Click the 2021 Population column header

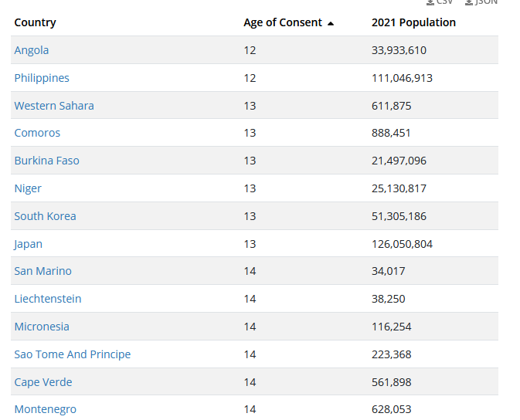pyautogui.click(x=413, y=22)
